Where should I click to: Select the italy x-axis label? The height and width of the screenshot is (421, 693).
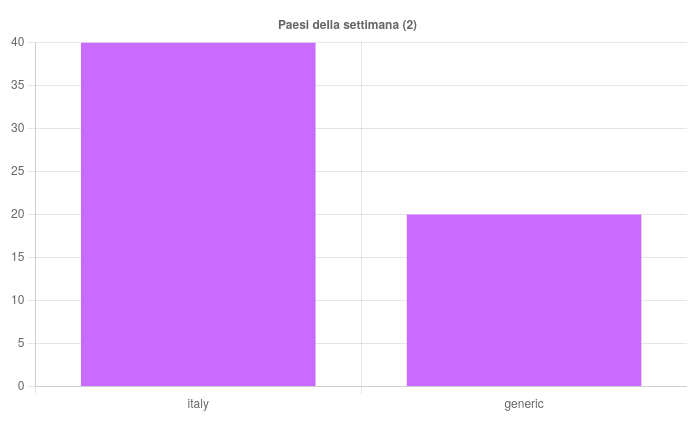pyautogui.click(x=198, y=404)
